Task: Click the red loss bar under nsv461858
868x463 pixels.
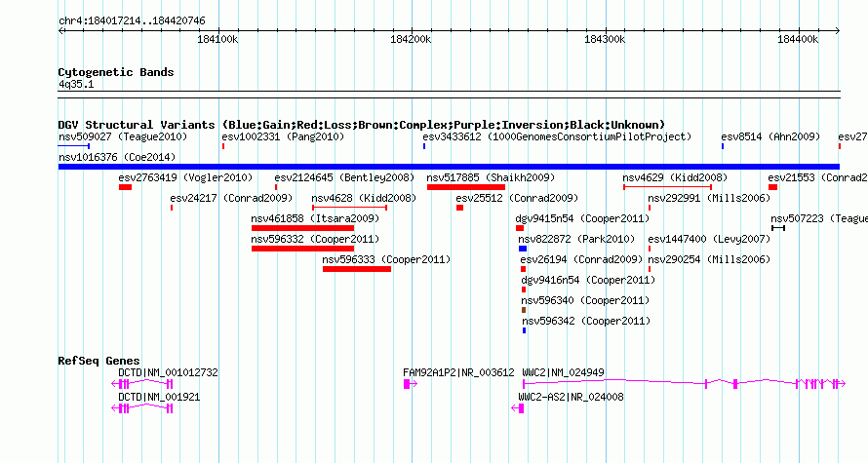Action: tap(302, 228)
